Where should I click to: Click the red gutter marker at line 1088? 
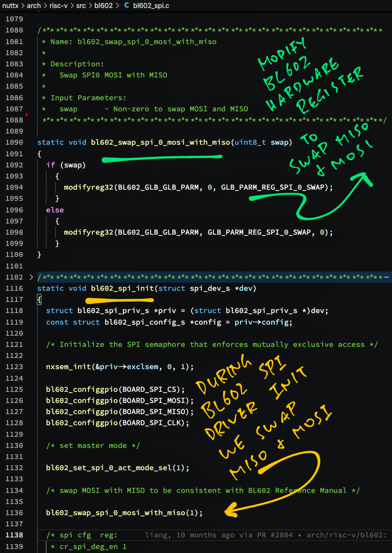pyautogui.click(x=27, y=115)
